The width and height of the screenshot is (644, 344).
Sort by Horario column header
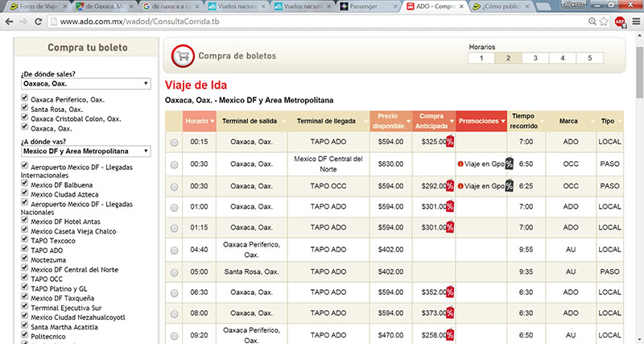click(200, 121)
